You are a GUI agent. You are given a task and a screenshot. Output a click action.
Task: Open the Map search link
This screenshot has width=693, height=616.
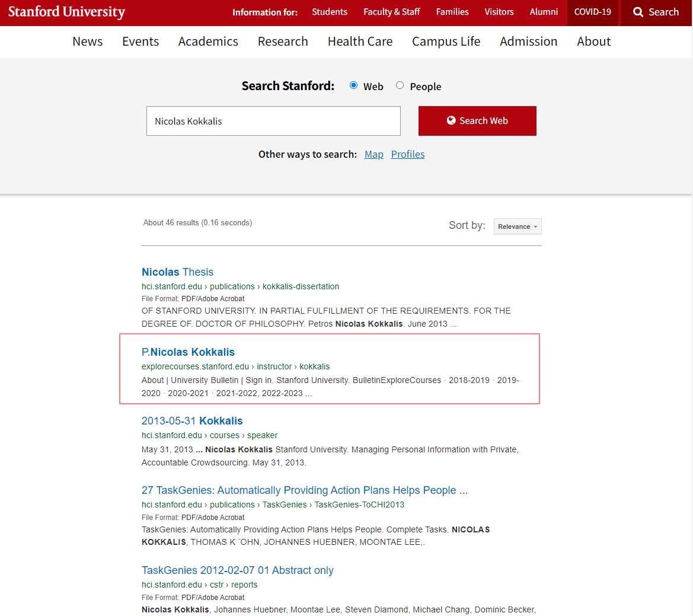(374, 154)
